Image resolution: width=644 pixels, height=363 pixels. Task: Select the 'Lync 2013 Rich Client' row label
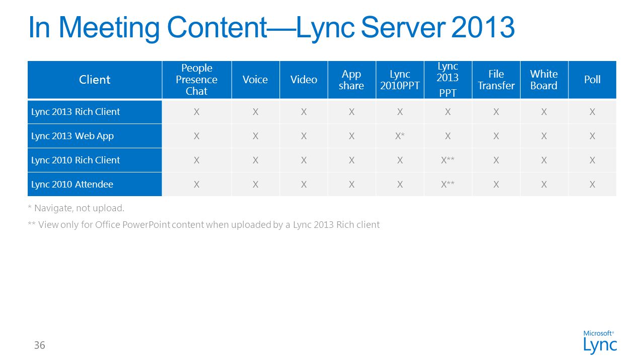click(x=95, y=112)
